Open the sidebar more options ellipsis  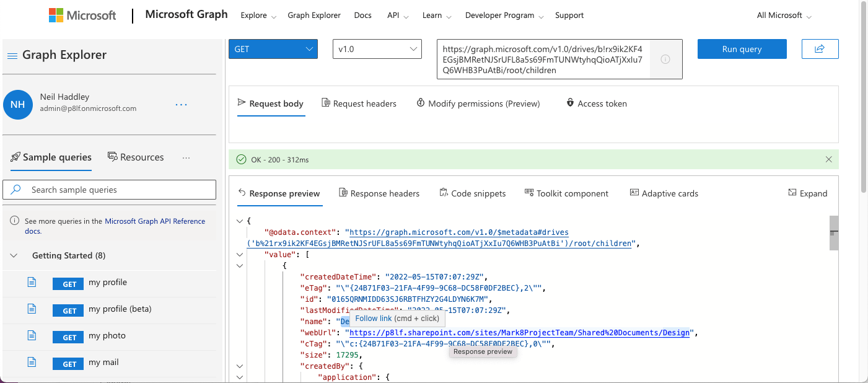coord(186,158)
